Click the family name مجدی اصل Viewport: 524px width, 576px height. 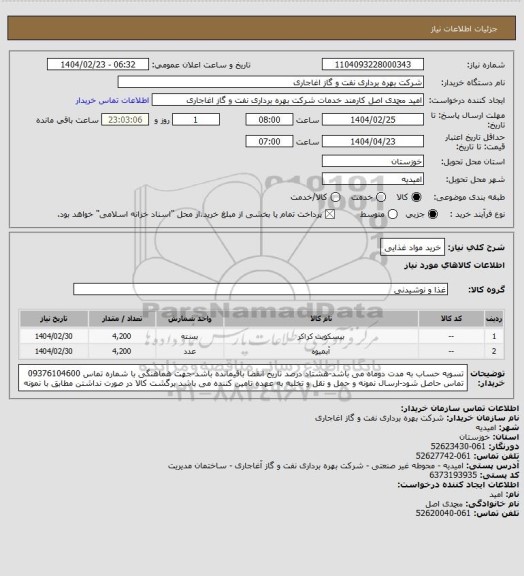(444, 504)
